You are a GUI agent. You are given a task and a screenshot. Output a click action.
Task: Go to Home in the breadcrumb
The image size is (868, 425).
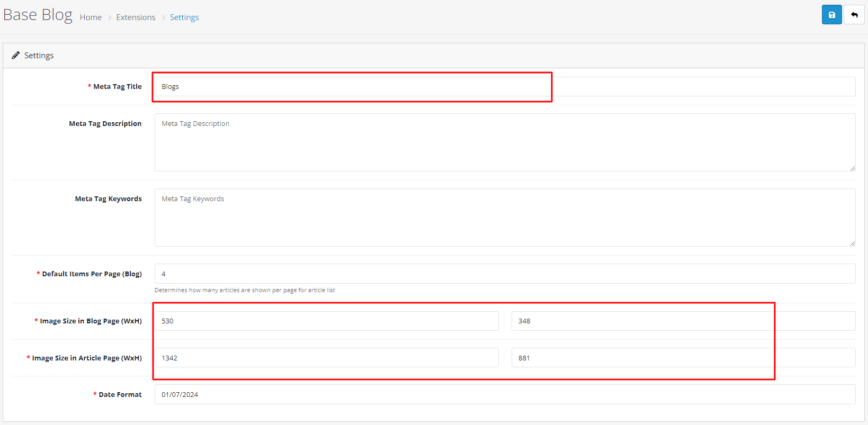(x=91, y=17)
